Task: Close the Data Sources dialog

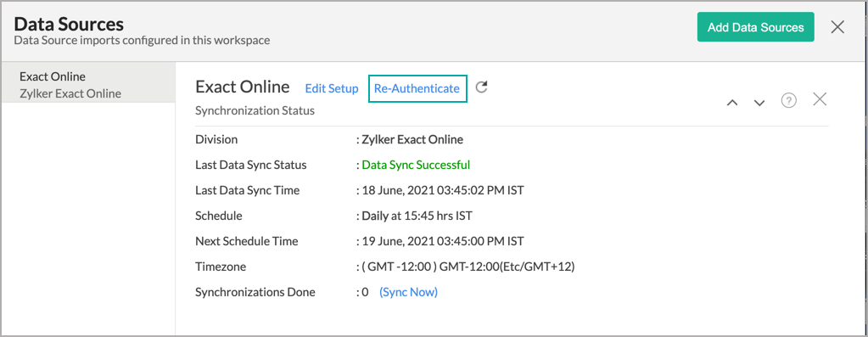Action: (x=837, y=27)
